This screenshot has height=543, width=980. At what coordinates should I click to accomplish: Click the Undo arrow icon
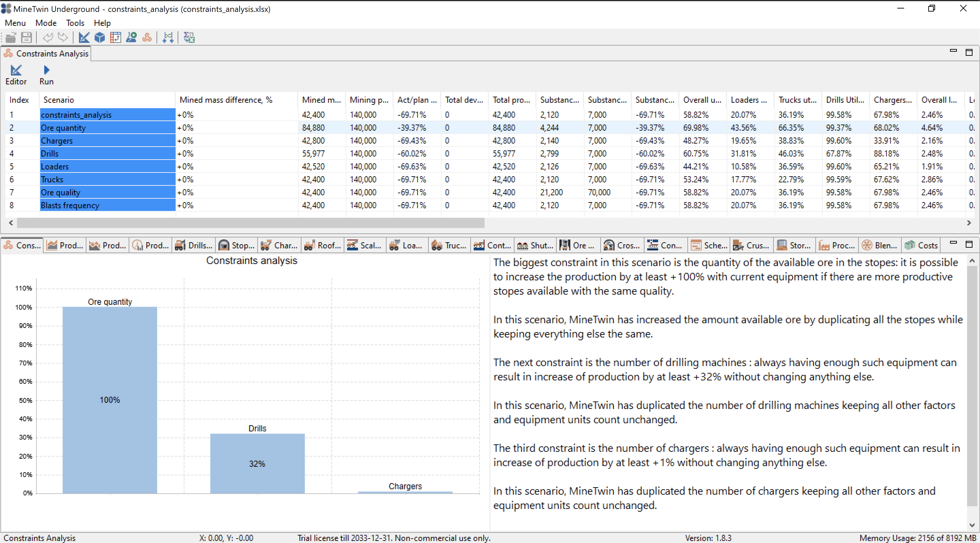48,37
